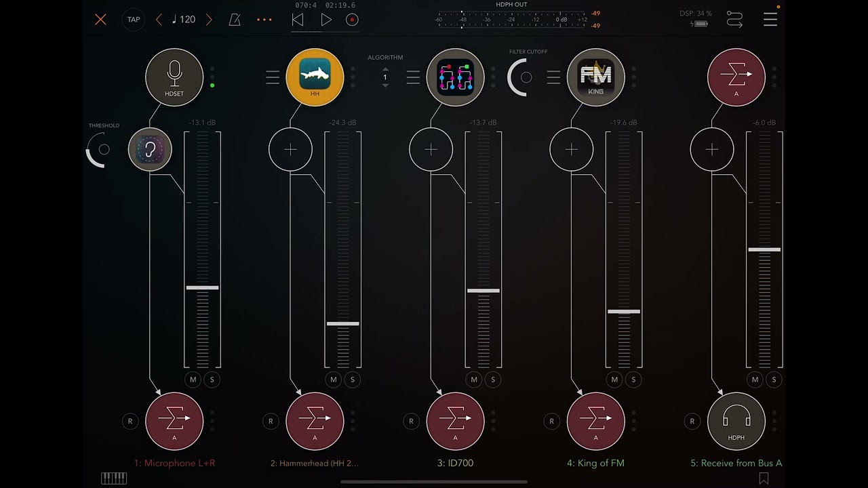Click the bookmark icon at bottom right

(x=764, y=479)
